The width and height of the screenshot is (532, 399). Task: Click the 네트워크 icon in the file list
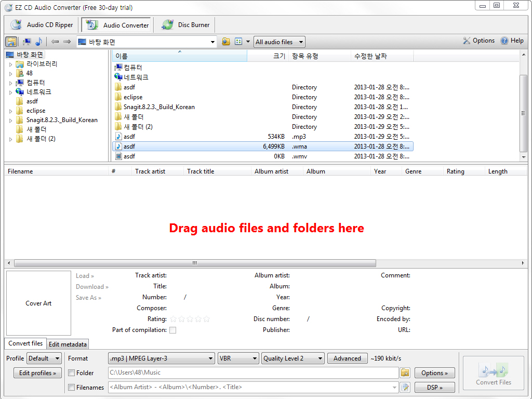118,77
